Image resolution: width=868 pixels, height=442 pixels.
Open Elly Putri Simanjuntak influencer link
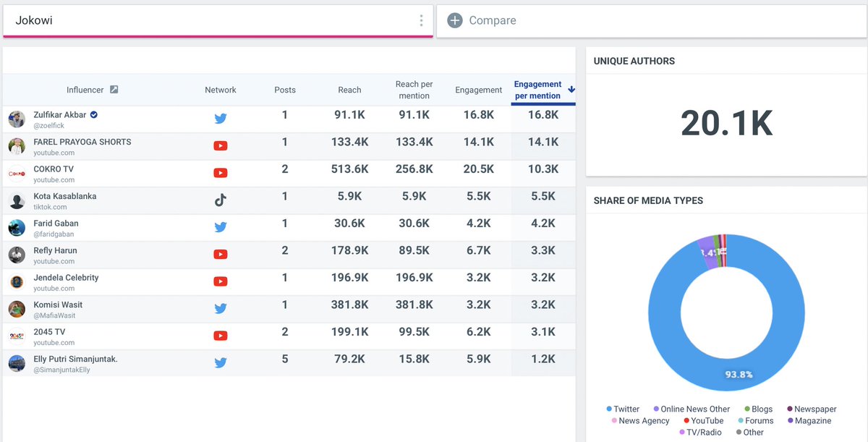point(76,359)
